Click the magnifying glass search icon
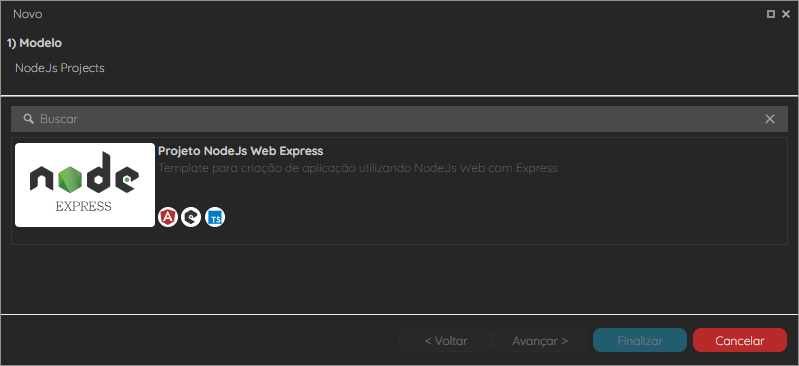The height and width of the screenshot is (366, 799). 29,119
